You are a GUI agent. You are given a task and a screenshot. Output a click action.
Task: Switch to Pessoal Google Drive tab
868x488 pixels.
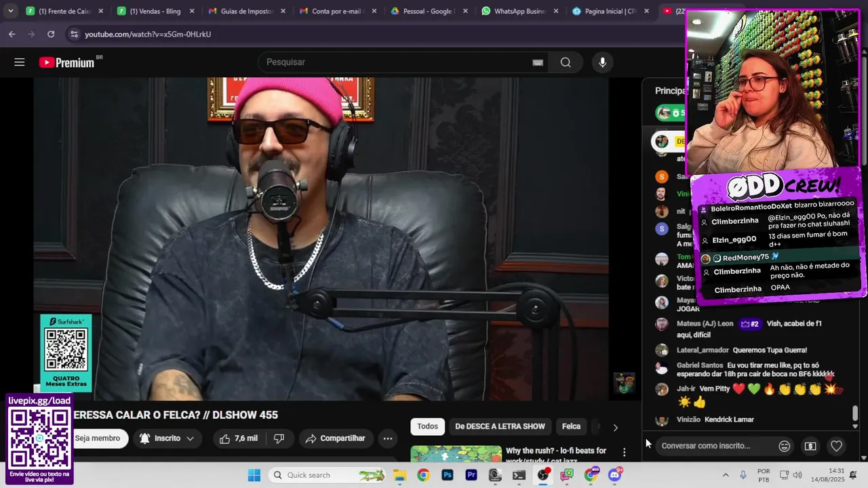(429, 12)
